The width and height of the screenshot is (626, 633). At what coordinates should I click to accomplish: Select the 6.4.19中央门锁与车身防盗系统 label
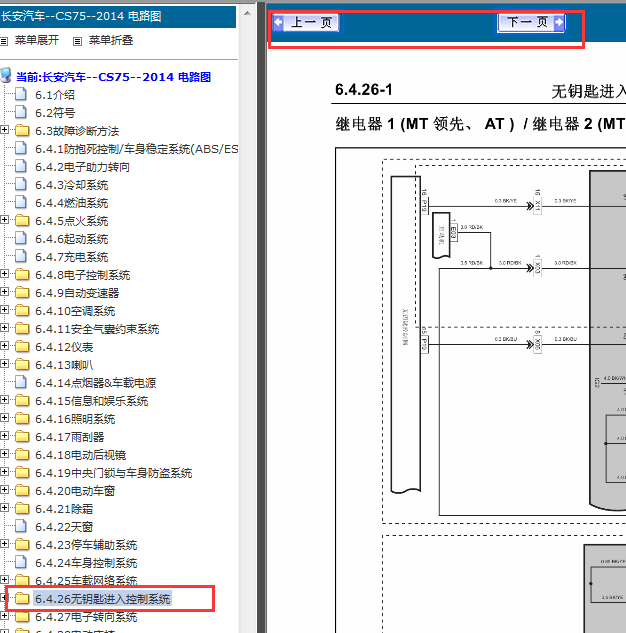coord(113,473)
